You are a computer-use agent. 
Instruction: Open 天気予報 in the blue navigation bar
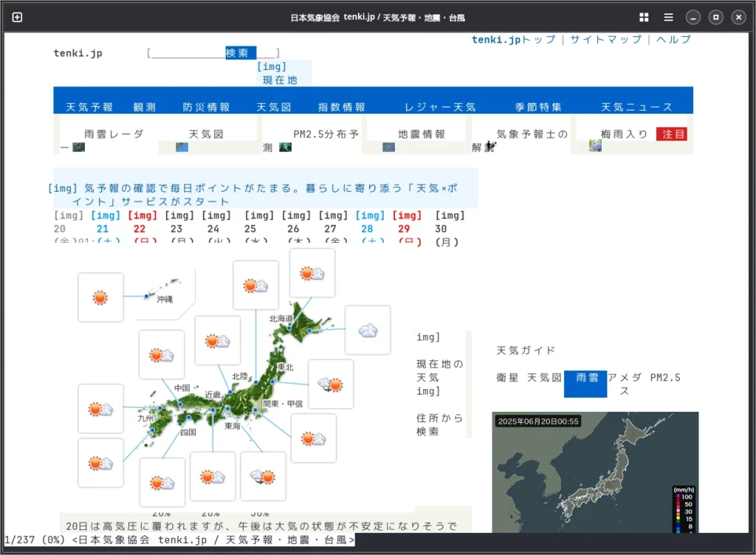click(x=89, y=107)
